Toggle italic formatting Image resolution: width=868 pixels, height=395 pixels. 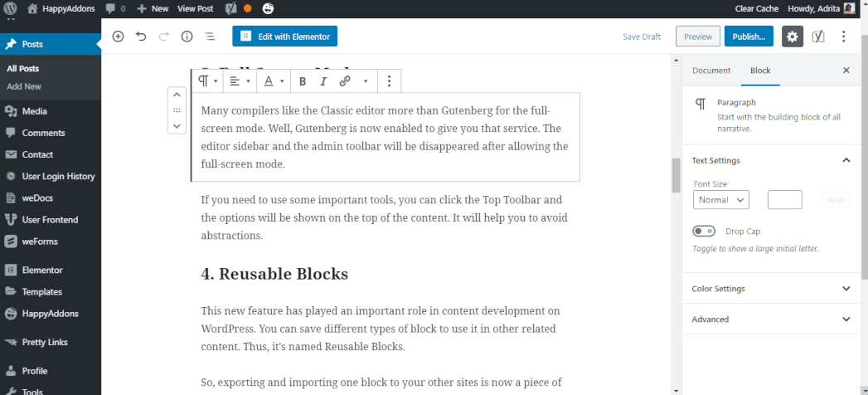(x=324, y=81)
